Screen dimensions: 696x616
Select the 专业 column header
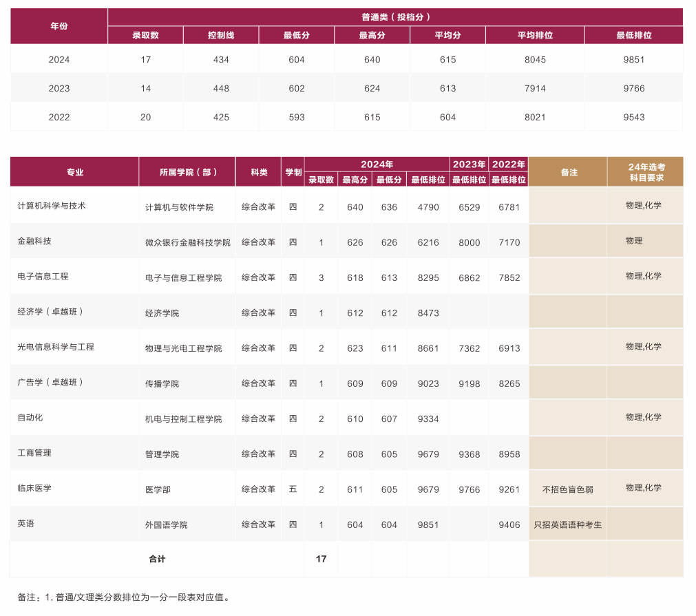pyautogui.click(x=74, y=172)
